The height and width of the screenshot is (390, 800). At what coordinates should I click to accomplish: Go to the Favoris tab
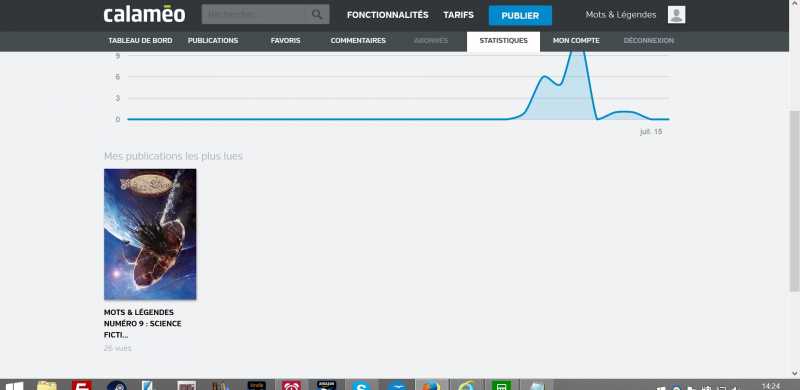[x=286, y=41]
